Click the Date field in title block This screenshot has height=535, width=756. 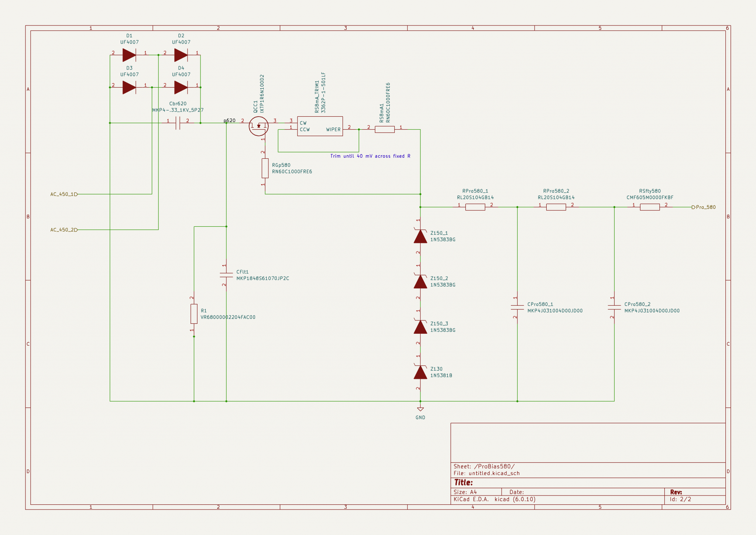point(516,492)
